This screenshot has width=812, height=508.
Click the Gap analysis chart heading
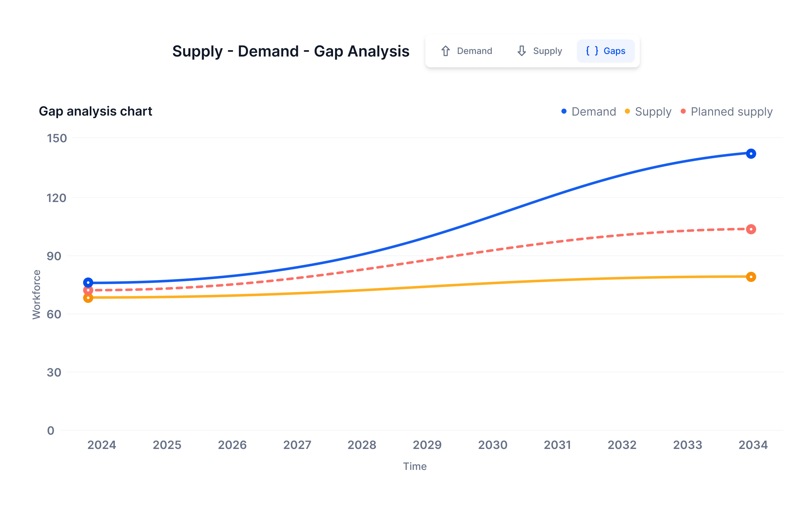(95, 111)
